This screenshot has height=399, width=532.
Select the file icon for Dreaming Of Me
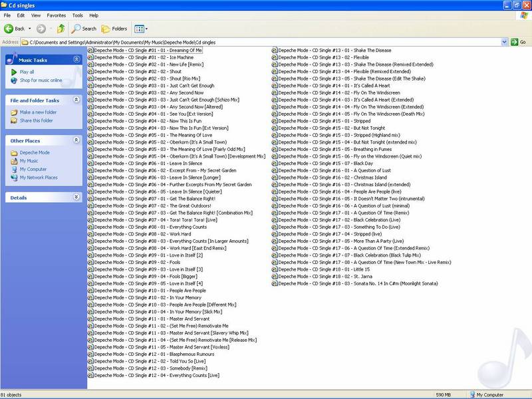(x=90, y=51)
